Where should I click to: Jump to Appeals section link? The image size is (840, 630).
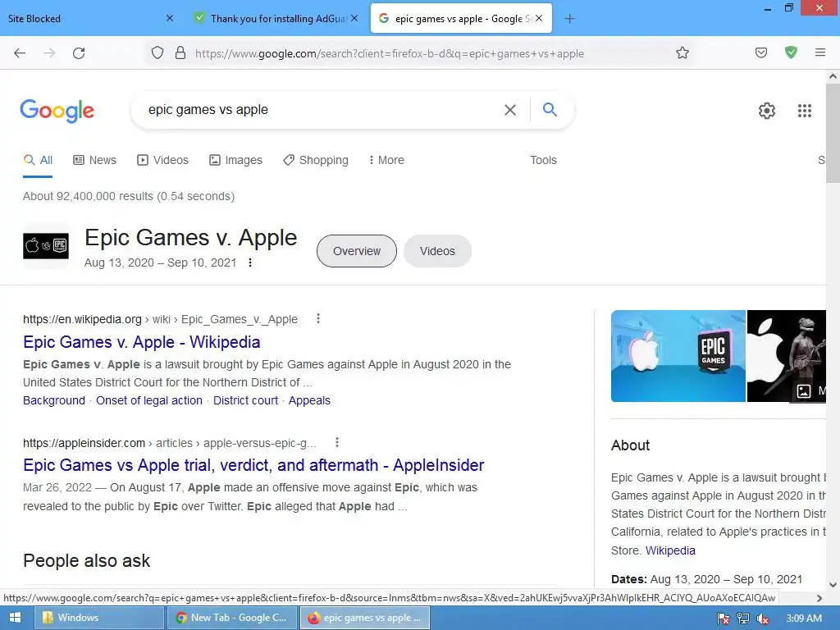tap(309, 400)
